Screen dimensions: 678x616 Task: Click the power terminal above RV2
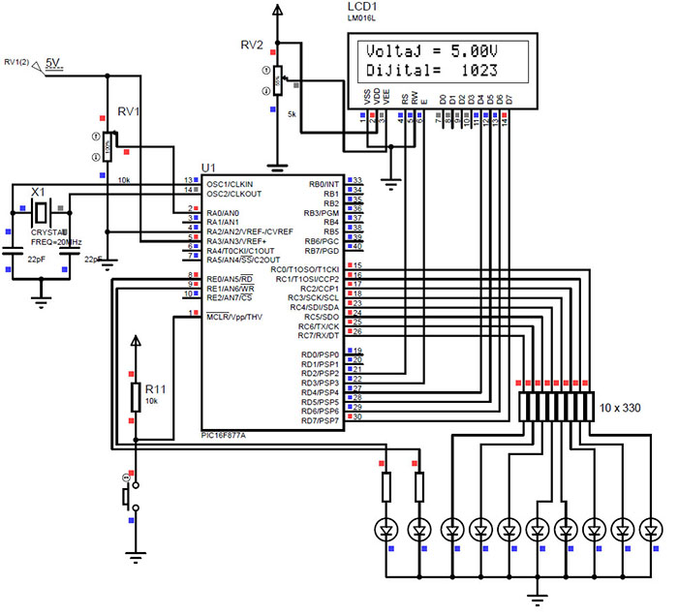click(x=278, y=12)
